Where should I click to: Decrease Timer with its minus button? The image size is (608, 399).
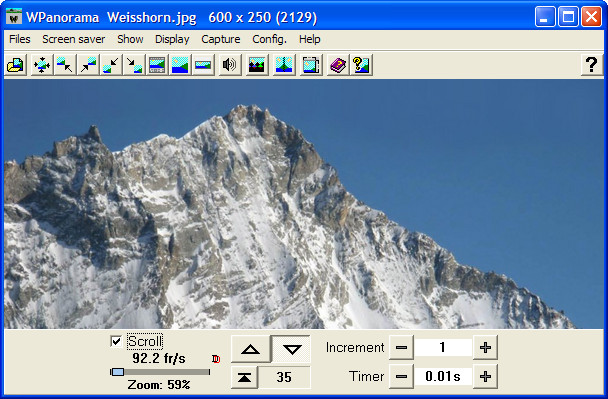pyautogui.click(x=401, y=376)
